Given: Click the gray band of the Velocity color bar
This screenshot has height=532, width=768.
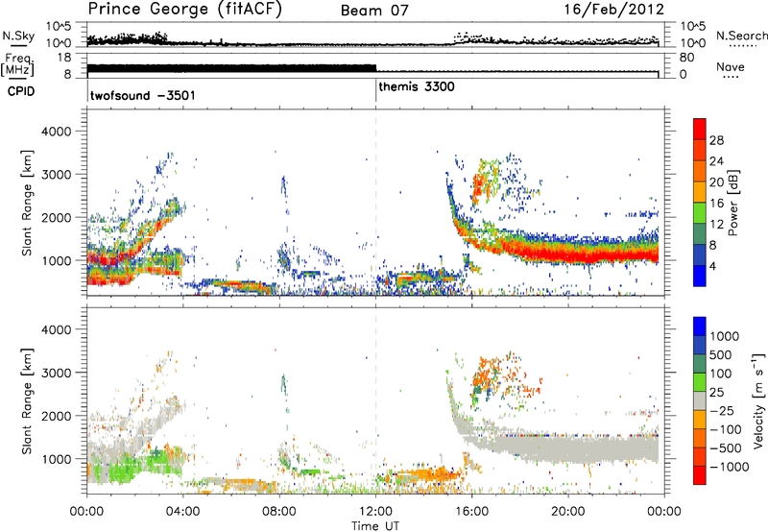Looking at the screenshot, I should [700, 400].
